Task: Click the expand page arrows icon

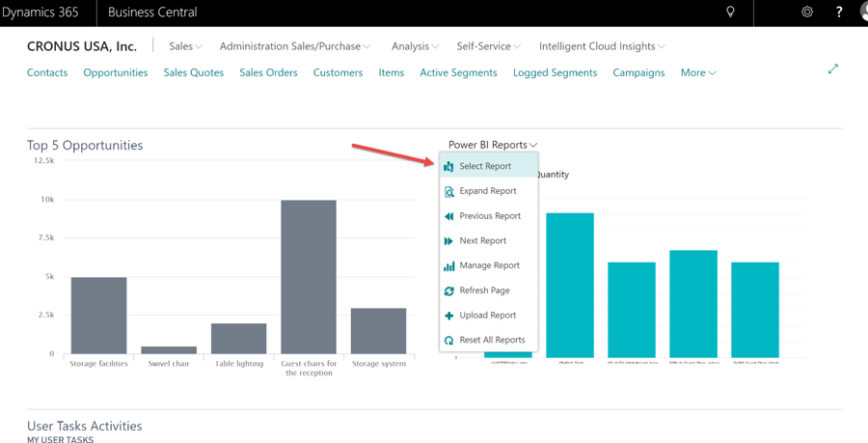Action: pyautogui.click(x=833, y=69)
